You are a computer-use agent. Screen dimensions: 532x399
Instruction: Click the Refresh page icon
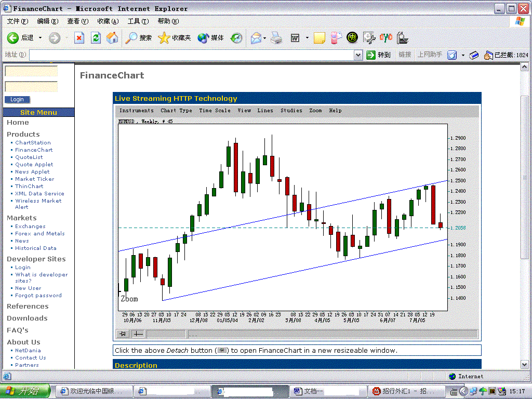click(96, 37)
